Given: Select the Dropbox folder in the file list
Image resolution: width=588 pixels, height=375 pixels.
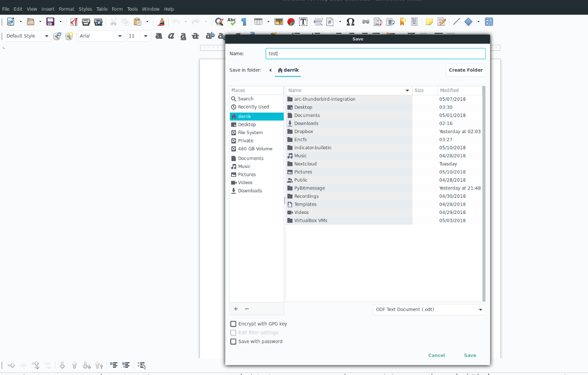Looking at the screenshot, I should (304, 131).
